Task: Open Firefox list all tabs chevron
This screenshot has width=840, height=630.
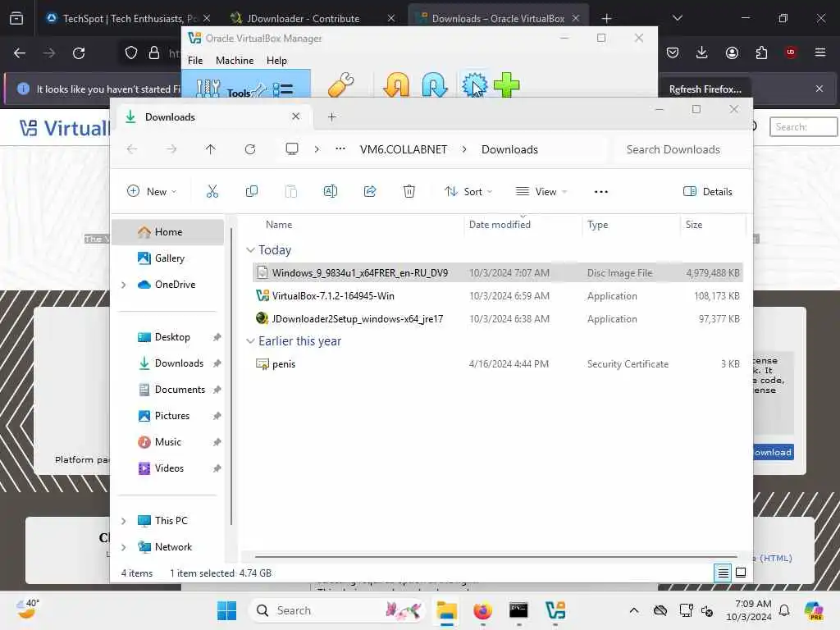Action: (677, 18)
